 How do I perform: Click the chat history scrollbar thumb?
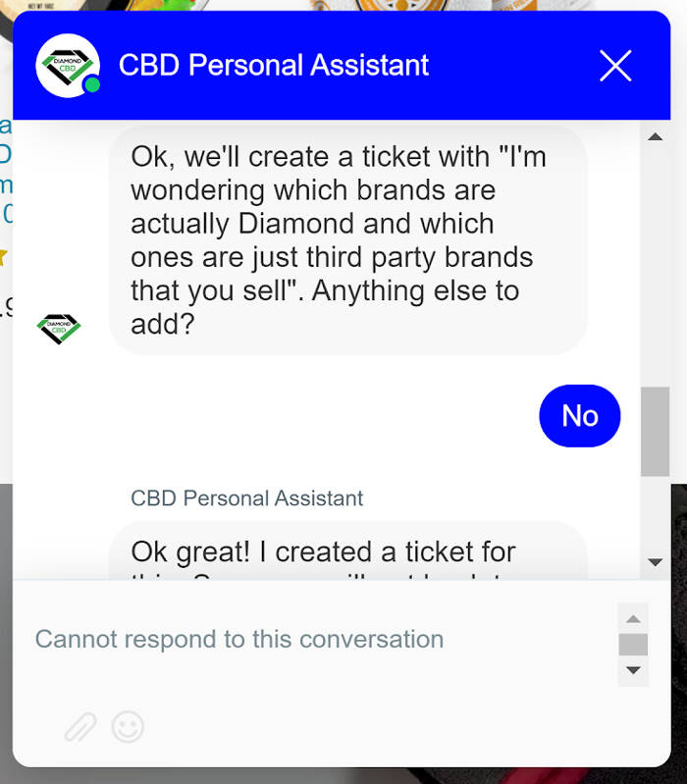655,432
